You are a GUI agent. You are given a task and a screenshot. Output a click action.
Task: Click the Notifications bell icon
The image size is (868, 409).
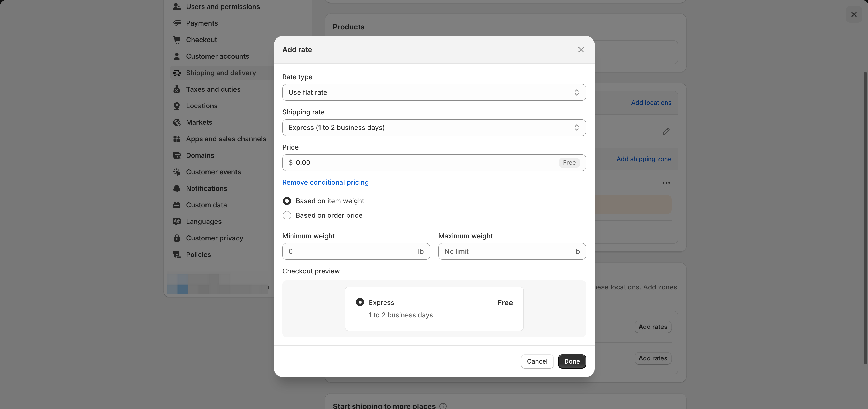pyautogui.click(x=177, y=188)
